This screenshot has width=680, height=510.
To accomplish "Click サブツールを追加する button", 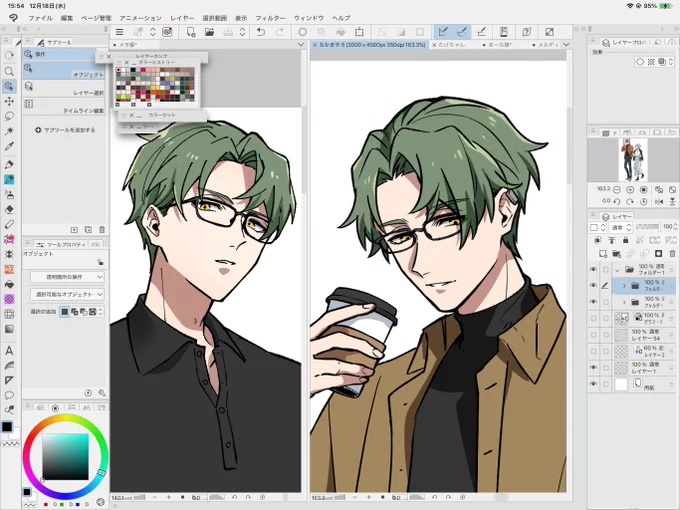I will [65, 130].
